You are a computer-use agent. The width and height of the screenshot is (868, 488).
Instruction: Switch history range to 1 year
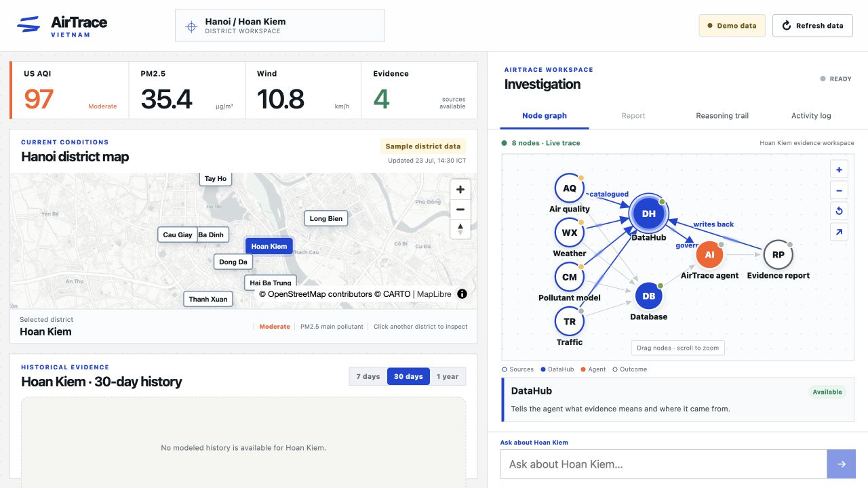(448, 376)
